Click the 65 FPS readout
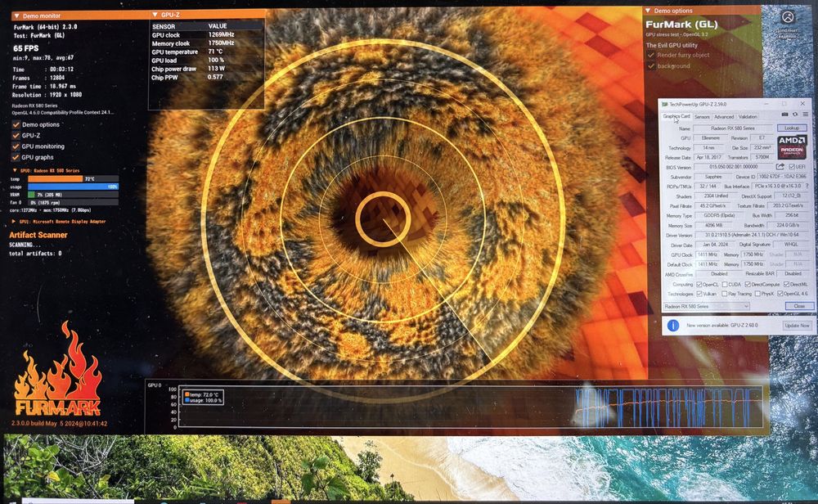The width and height of the screenshot is (818, 504). pyautogui.click(x=26, y=48)
